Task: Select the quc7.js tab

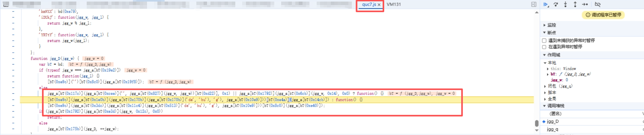Action: point(369,4)
